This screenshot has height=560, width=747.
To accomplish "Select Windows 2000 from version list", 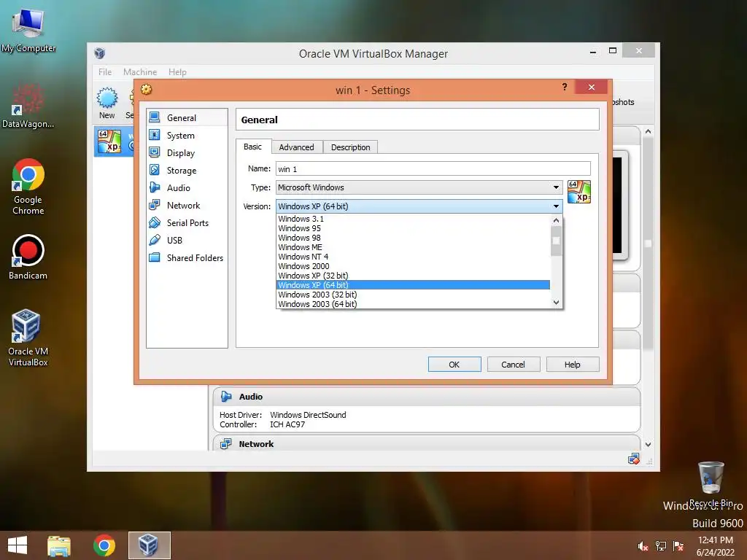I will click(x=413, y=266).
